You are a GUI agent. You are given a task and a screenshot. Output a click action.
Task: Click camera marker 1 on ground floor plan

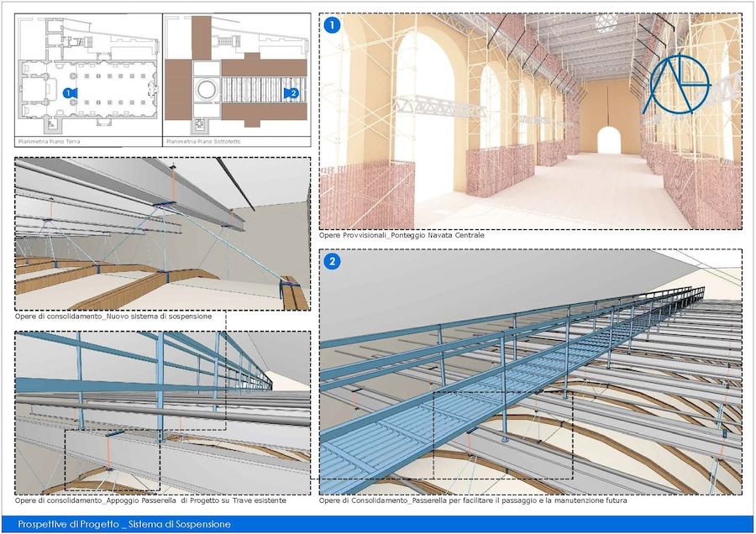pos(71,93)
